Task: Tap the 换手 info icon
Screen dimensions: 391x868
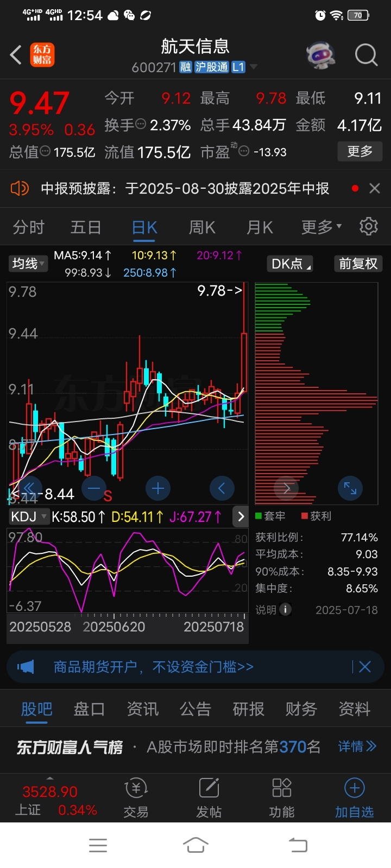Action: pos(140,125)
